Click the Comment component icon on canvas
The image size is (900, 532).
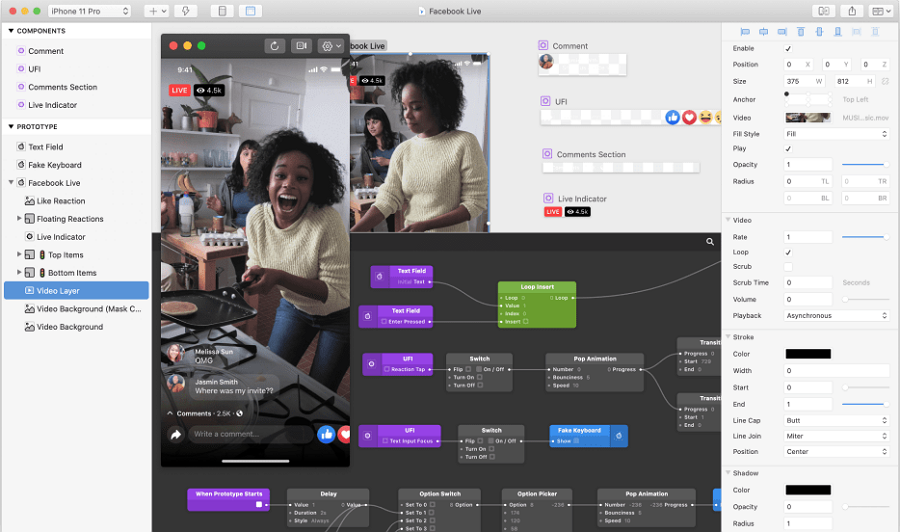click(x=543, y=45)
